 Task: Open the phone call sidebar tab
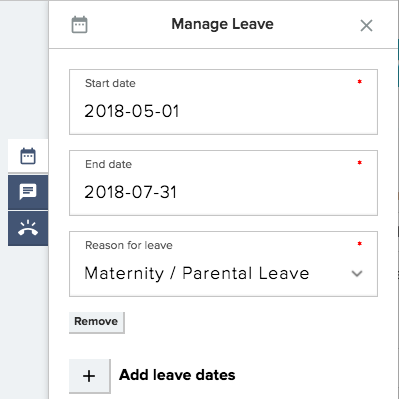28,228
